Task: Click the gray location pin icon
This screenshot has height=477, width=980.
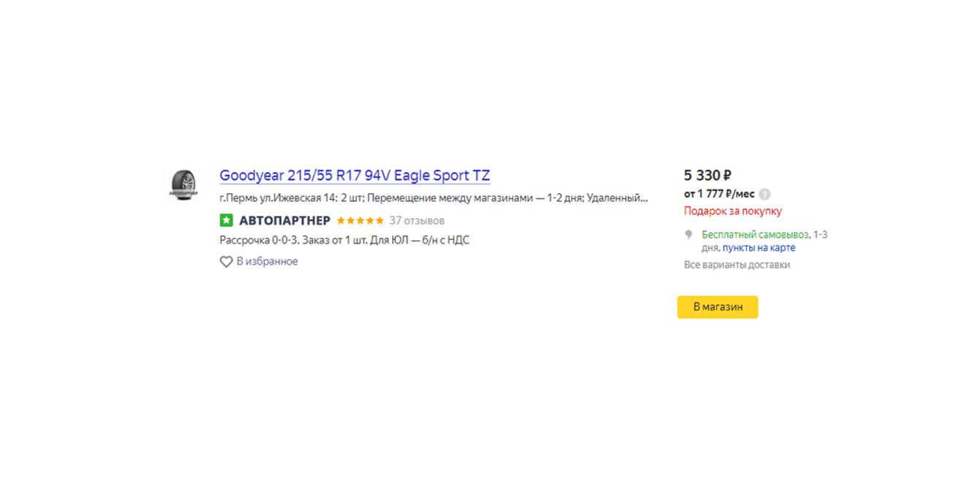Action: pos(688,235)
